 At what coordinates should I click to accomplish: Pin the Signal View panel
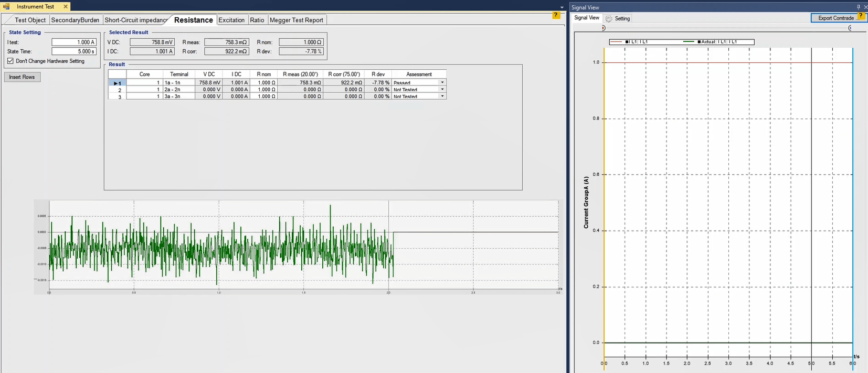click(x=859, y=7)
